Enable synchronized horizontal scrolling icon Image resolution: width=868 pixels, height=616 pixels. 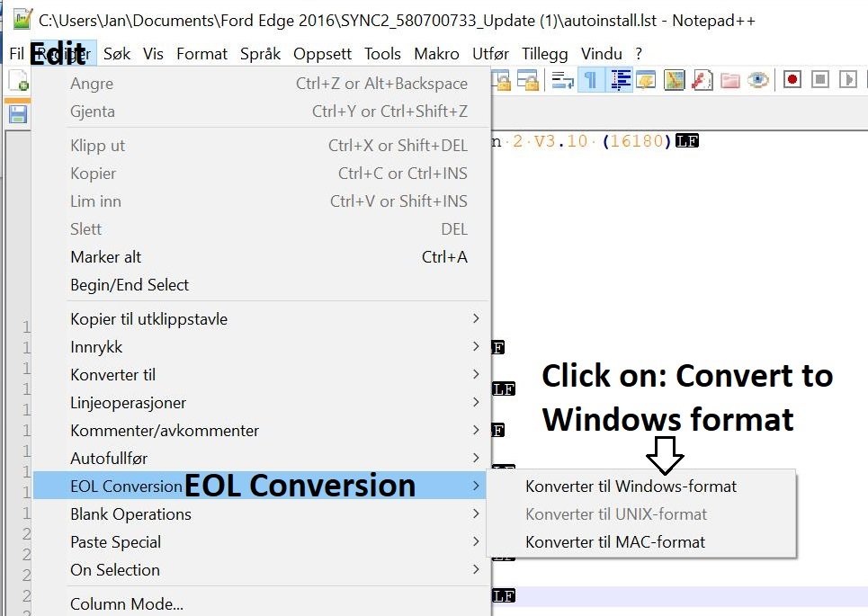click(528, 81)
